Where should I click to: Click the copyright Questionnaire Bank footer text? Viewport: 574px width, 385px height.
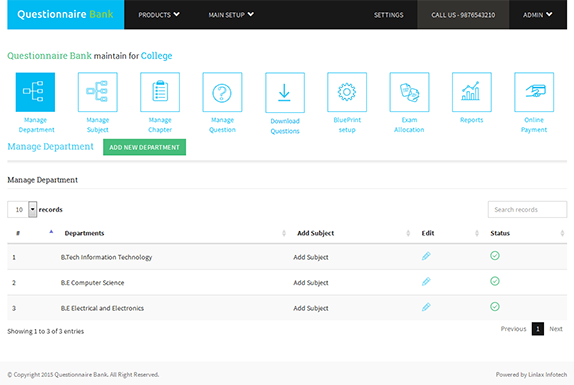coord(83,374)
